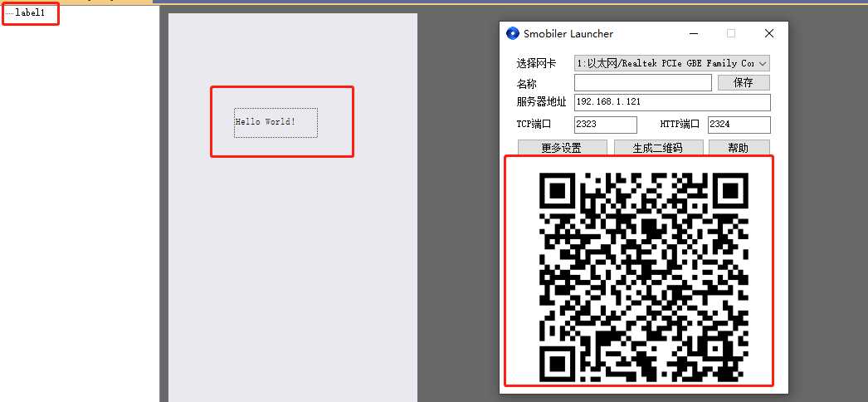This screenshot has height=402, width=868.
Task: Click the HTTP端口 label text
Action: click(680, 124)
